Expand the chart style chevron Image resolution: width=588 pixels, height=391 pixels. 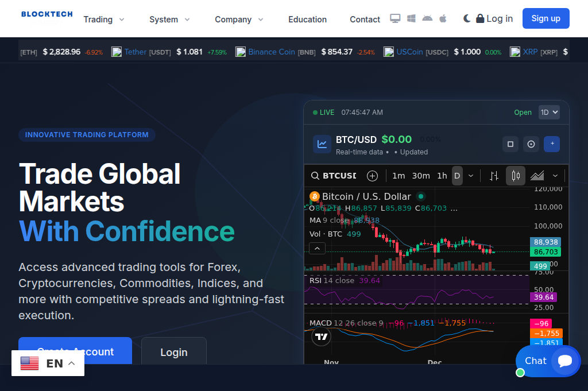[x=555, y=176]
